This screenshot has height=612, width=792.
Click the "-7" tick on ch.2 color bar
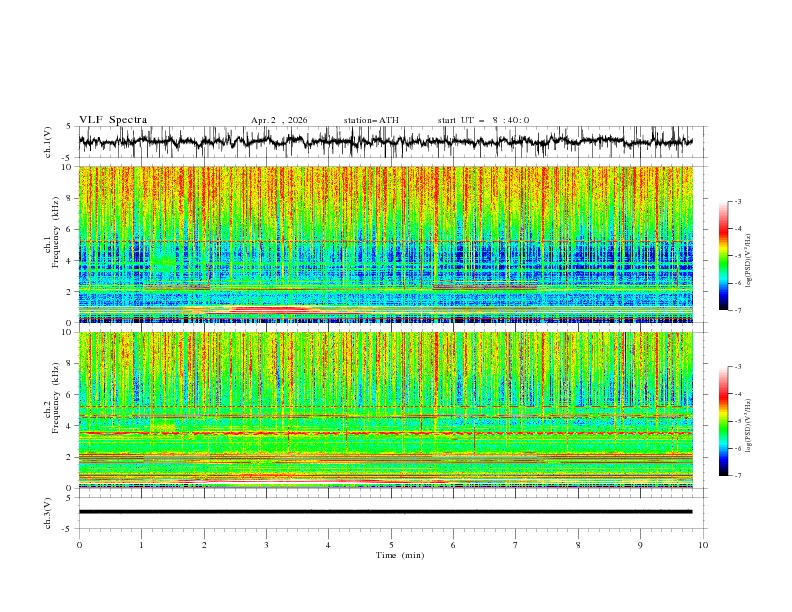coord(737,476)
